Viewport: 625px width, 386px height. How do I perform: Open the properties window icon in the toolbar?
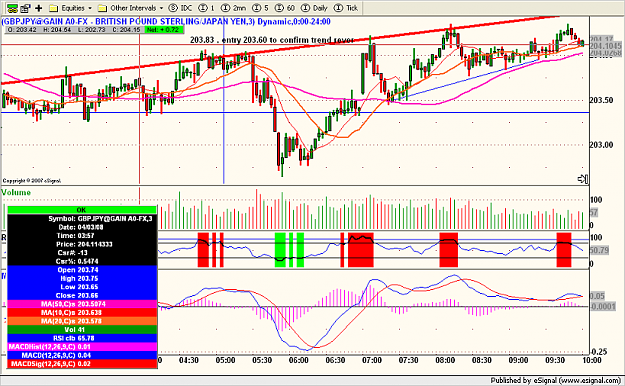pyautogui.click(x=26, y=8)
